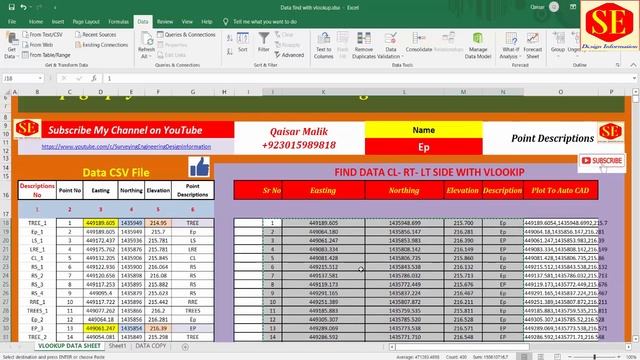The image size is (640, 360).
Task: Switch to the Home ribbon tab
Action: click(x=36, y=22)
